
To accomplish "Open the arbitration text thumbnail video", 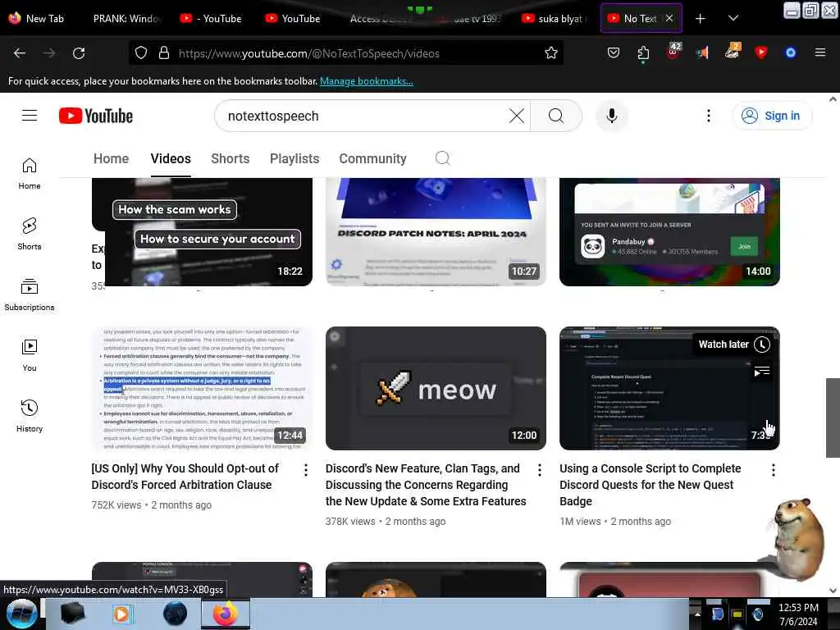I will (x=202, y=388).
